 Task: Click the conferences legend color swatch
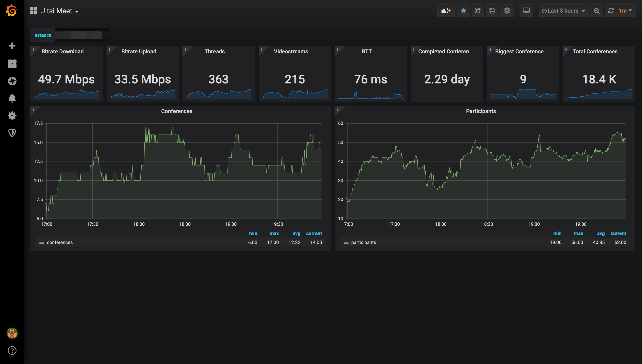coord(41,242)
